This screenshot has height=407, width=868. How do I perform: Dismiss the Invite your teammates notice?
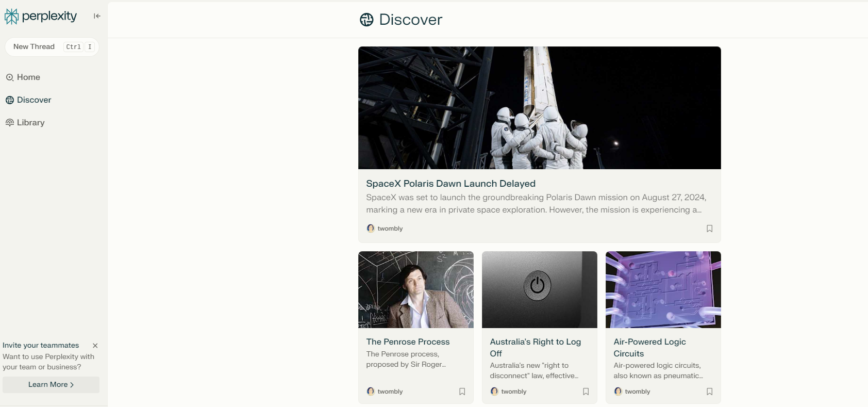pyautogui.click(x=95, y=346)
